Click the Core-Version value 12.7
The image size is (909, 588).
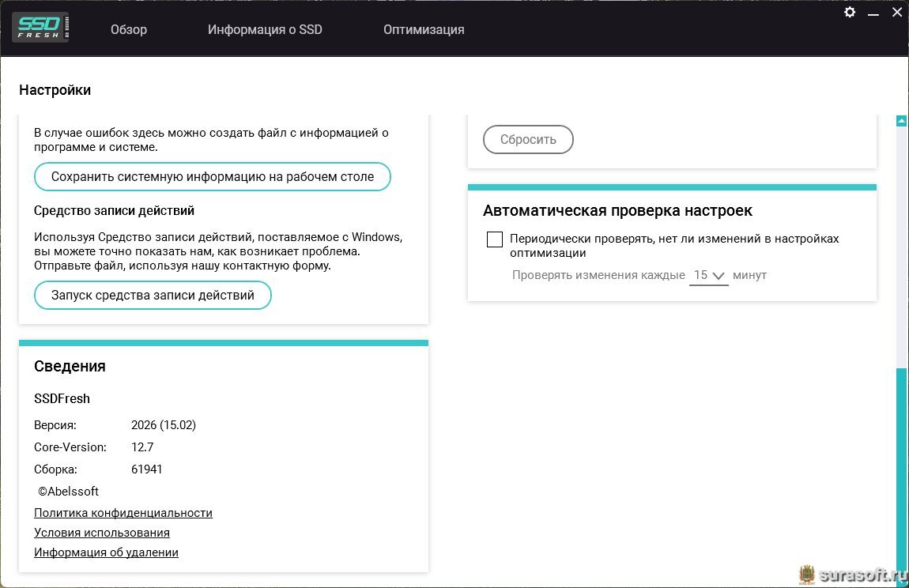[x=142, y=447]
